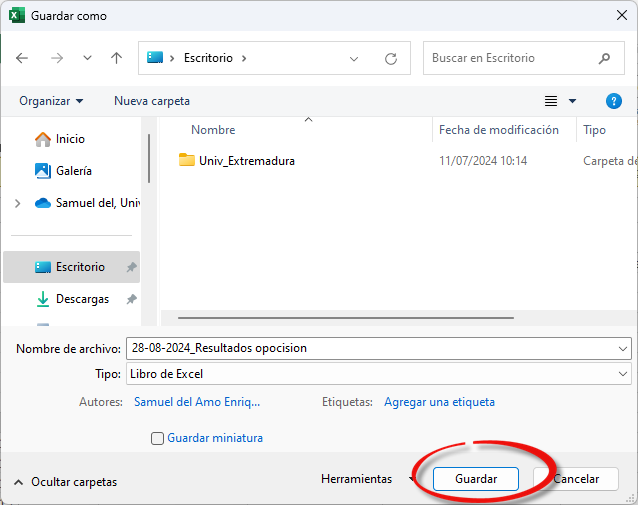Change view with the list view icon
638x505 pixels.
551,101
